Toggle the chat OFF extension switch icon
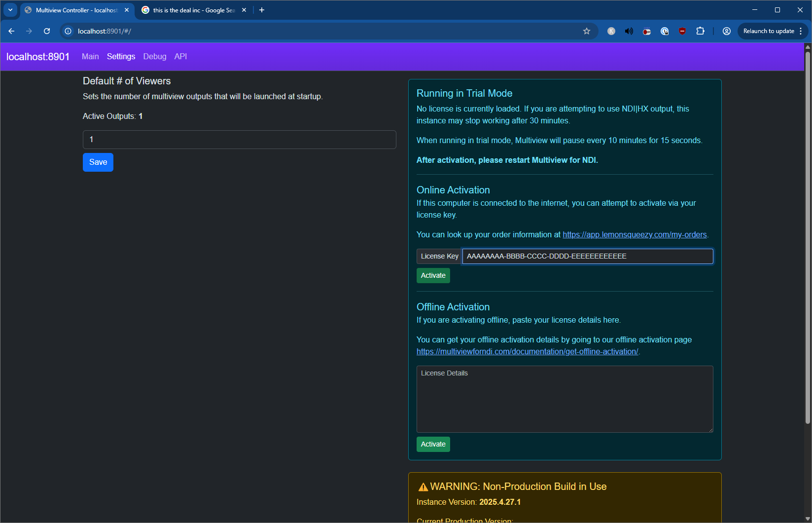This screenshot has width=812, height=523. (x=647, y=31)
